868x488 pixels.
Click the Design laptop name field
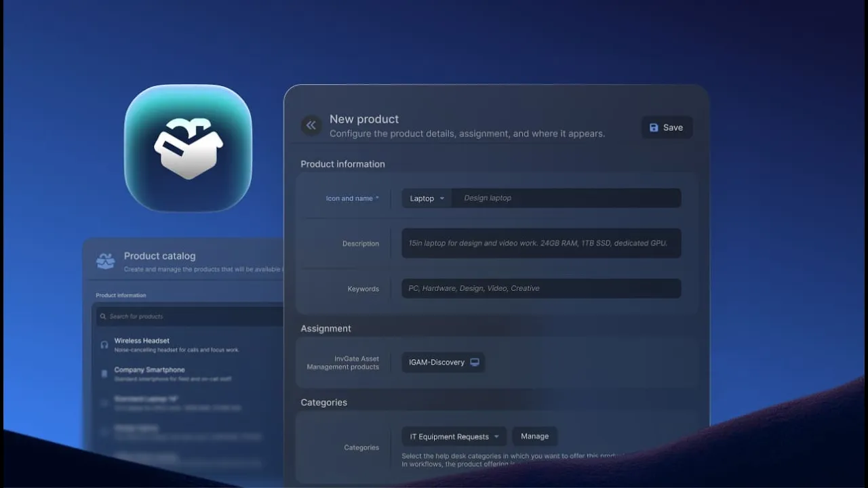click(567, 198)
